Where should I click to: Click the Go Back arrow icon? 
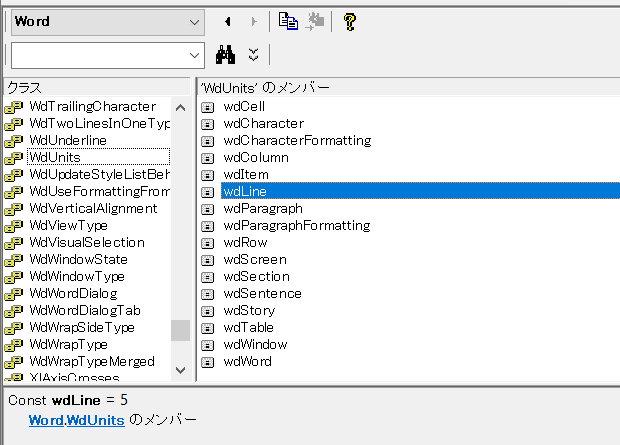click(229, 21)
